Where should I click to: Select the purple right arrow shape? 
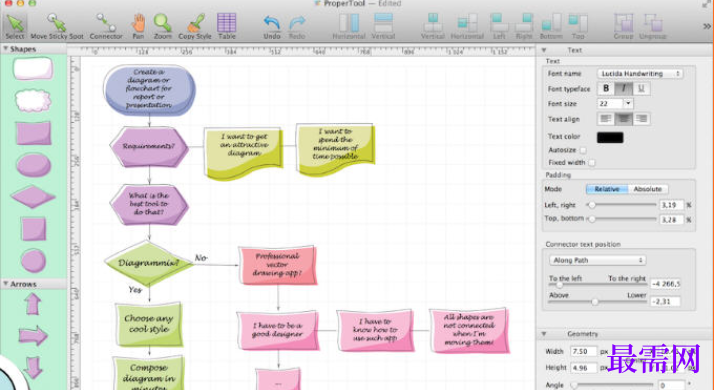tap(33, 336)
